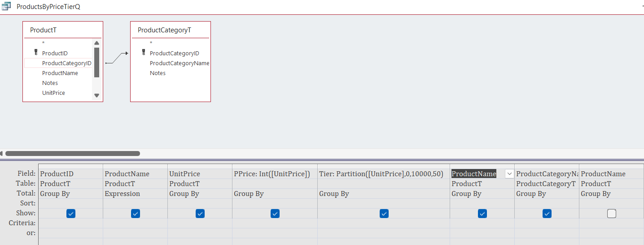Viewport: 644px width, 245px height.
Task: Select the join line between the two tables
Action: 117,58
